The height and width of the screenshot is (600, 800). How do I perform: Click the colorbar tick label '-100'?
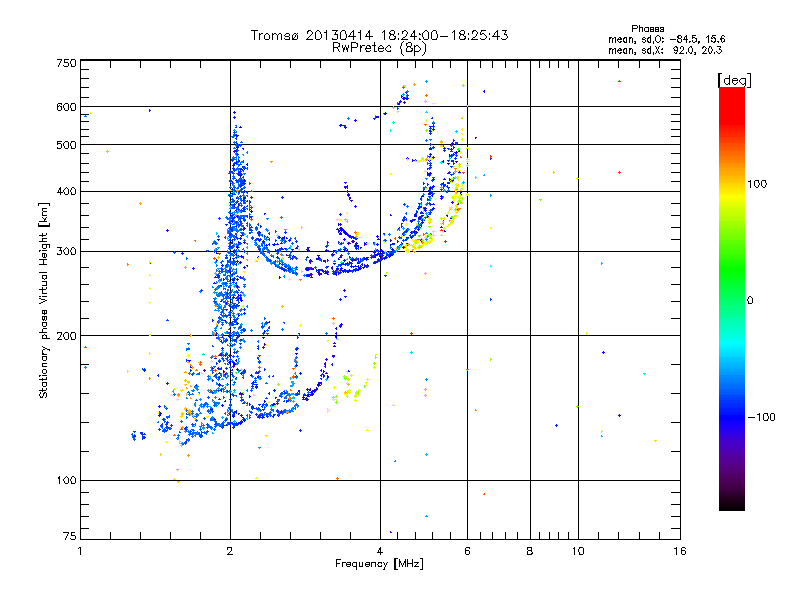(762, 417)
